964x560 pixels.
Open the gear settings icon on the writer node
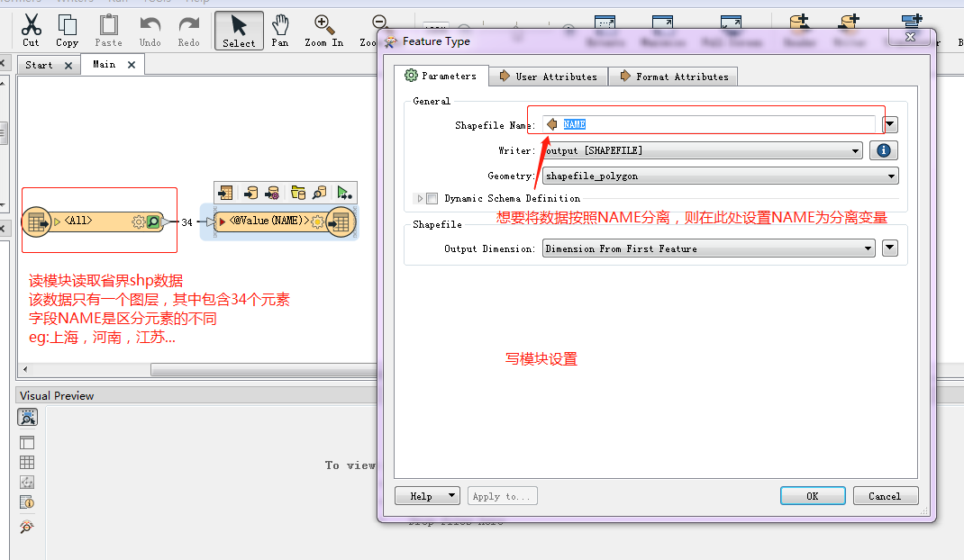click(x=317, y=221)
